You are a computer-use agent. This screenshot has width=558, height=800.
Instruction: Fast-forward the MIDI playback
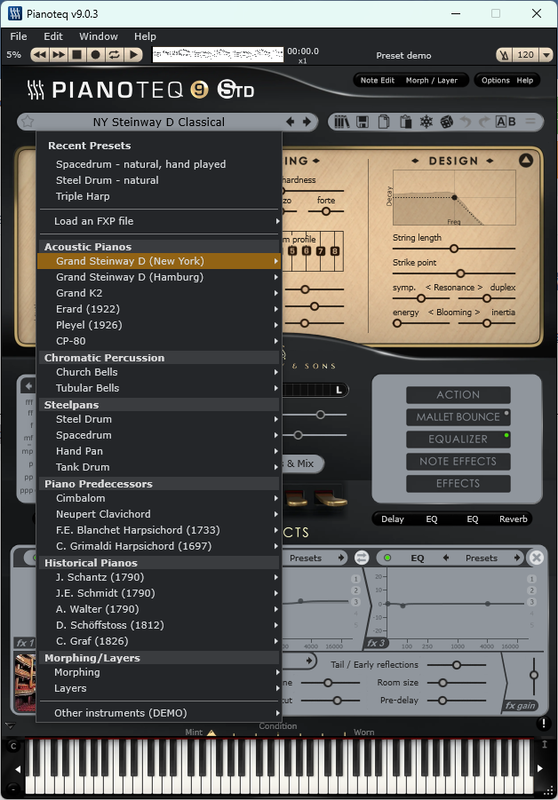[59, 54]
